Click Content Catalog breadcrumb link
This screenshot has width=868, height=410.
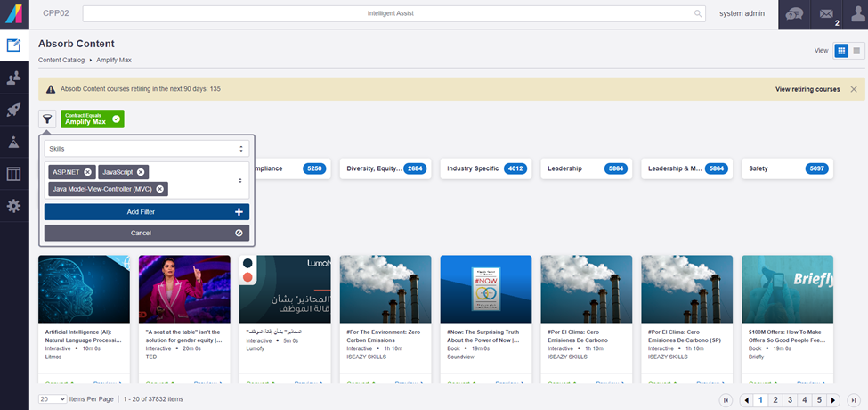click(x=61, y=60)
